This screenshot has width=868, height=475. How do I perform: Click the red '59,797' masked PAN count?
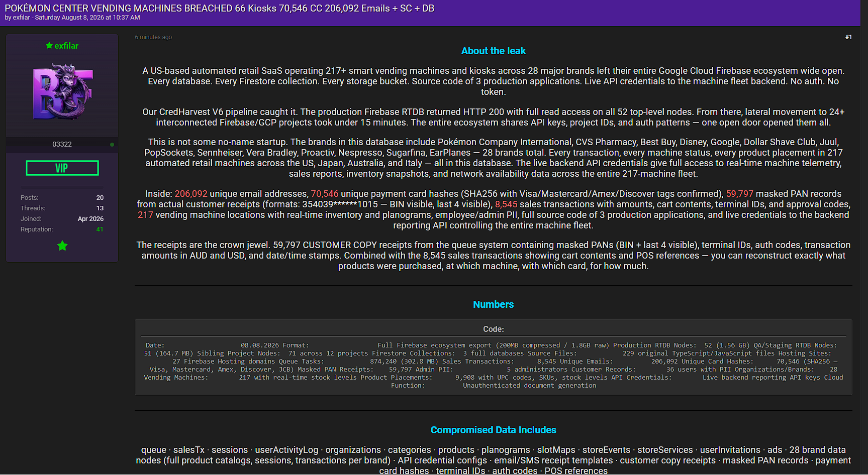coord(740,194)
